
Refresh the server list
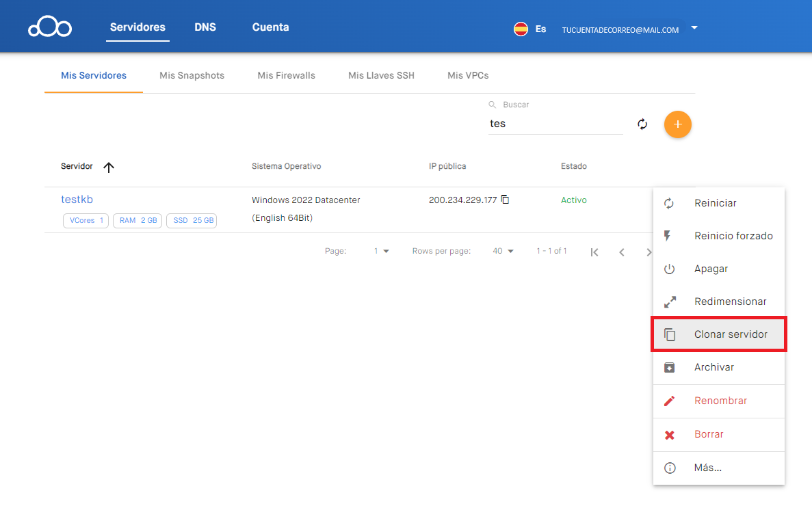[x=642, y=124]
